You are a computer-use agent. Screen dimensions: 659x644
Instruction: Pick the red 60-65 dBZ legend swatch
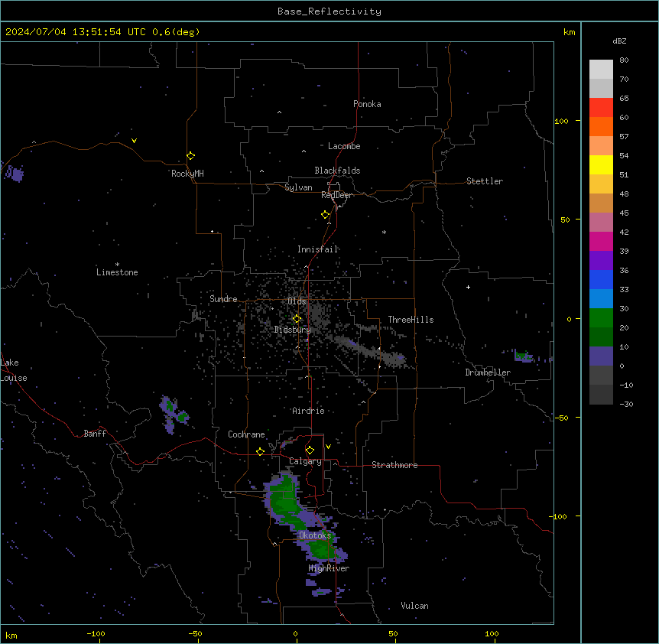click(x=601, y=107)
